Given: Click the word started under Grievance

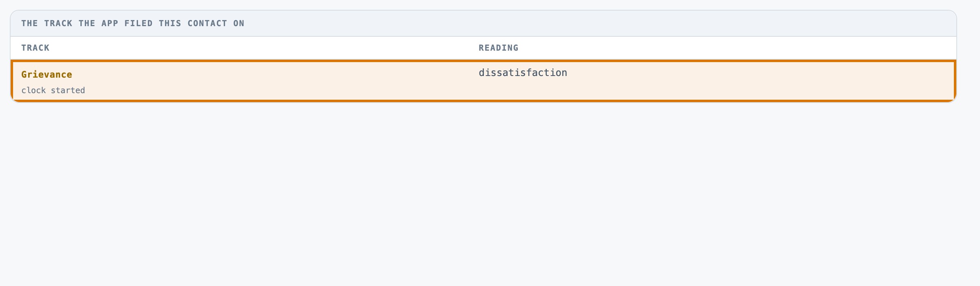Looking at the screenshot, I should click(x=68, y=90).
